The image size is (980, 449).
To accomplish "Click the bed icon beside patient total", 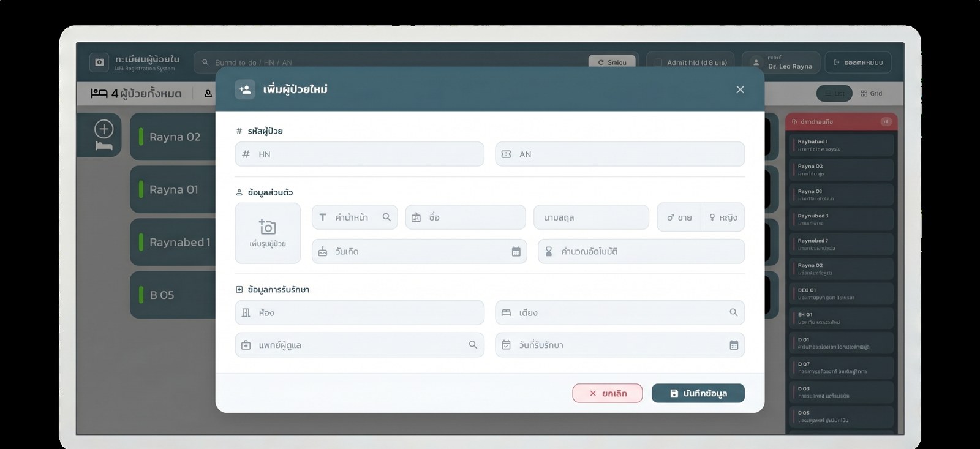I will [99, 94].
